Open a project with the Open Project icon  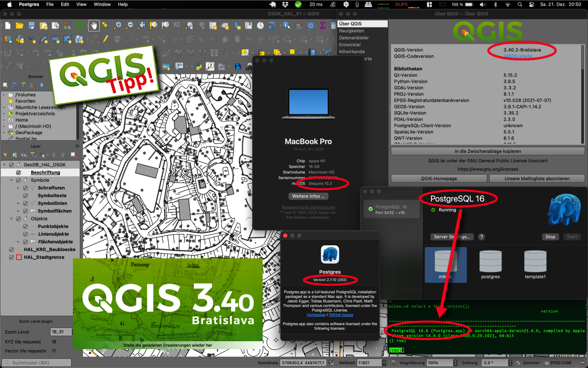tap(19, 25)
